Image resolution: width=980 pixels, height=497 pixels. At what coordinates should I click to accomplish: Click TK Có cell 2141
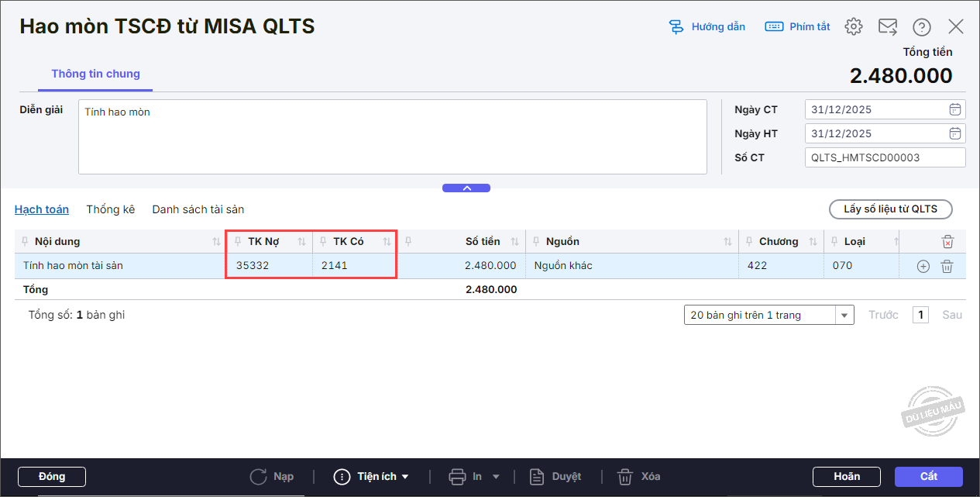(x=354, y=266)
